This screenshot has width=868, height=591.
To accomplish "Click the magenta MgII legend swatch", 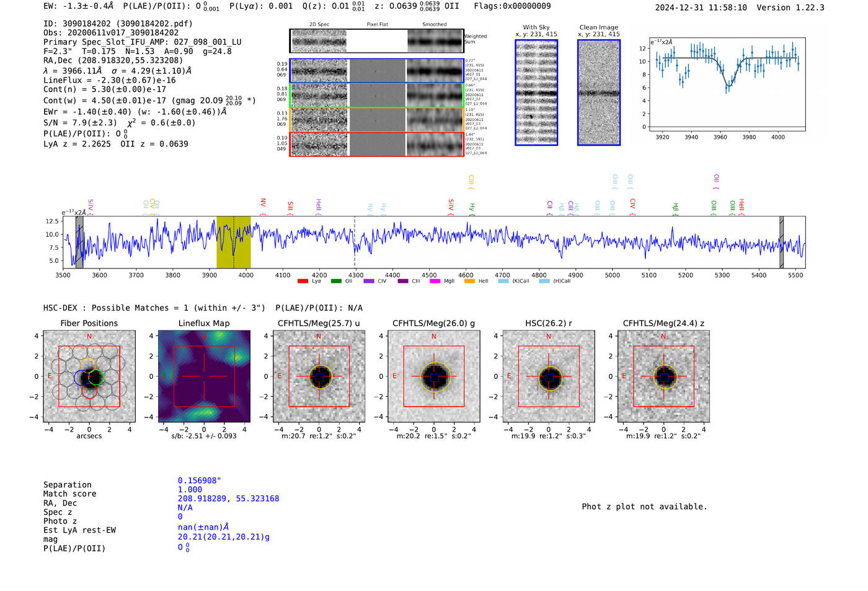I will [x=435, y=282].
